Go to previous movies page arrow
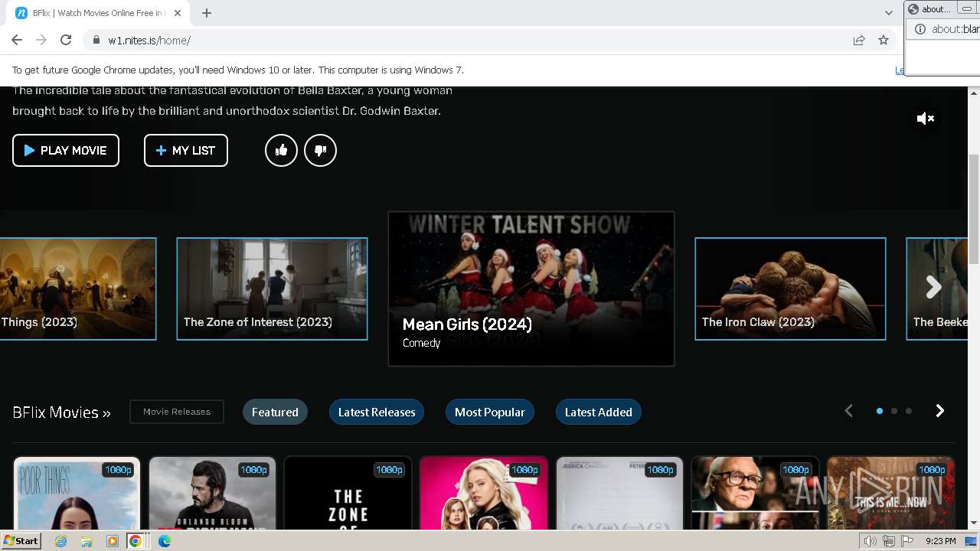The width and height of the screenshot is (980, 551). [848, 411]
